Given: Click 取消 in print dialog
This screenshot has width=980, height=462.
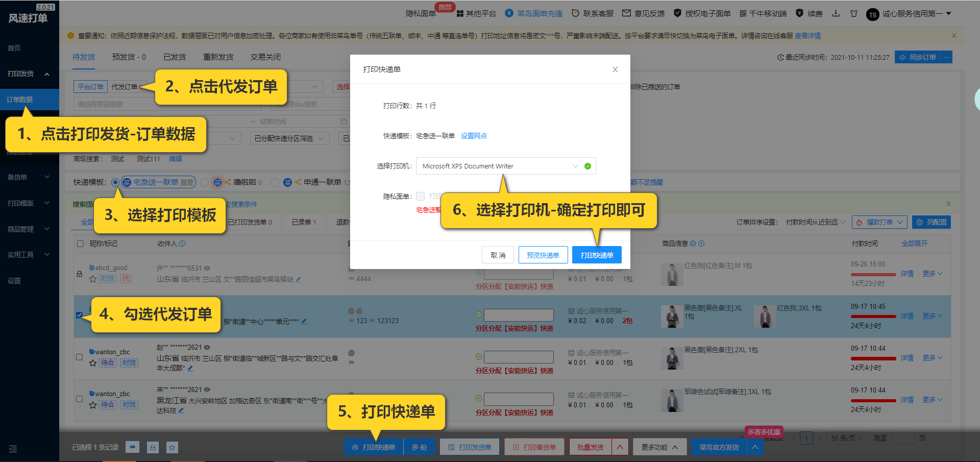Looking at the screenshot, I should click(498, 255).
